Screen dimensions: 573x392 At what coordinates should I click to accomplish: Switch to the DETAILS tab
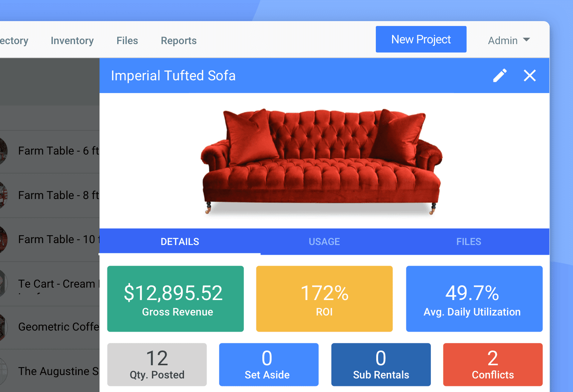coord(180,242)
